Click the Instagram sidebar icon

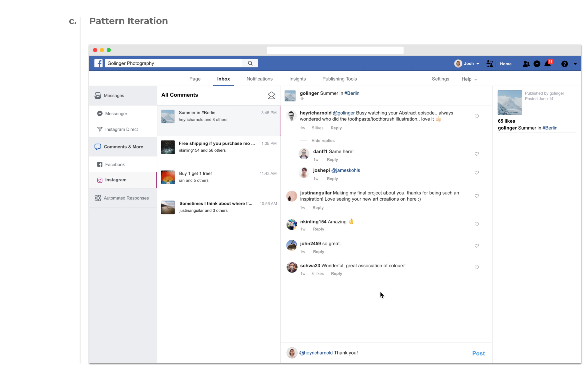(x=99, y=180)
